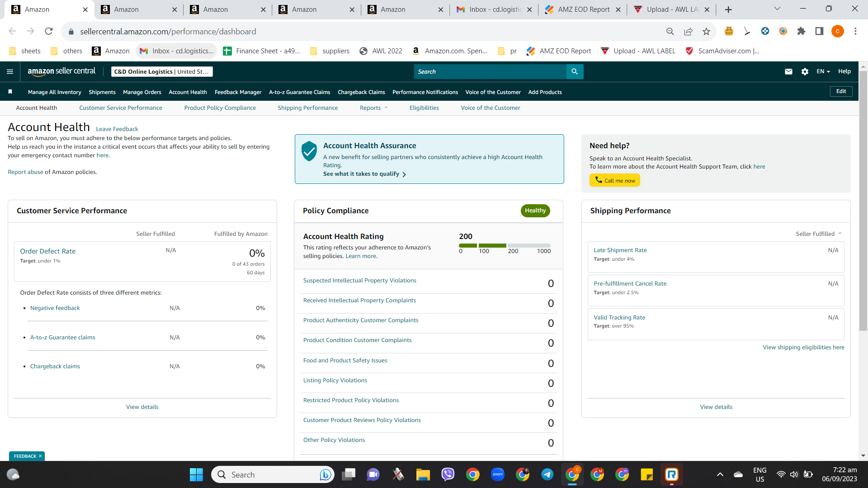Open the Finance Sheet bookmark
Viewport: 868px width, 488px height.
point(262,51)
